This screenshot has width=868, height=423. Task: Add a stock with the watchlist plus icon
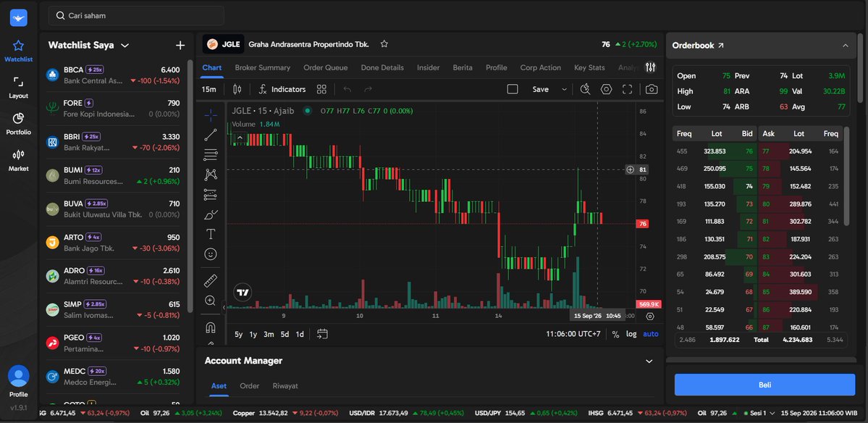click(x=180, y=46)
